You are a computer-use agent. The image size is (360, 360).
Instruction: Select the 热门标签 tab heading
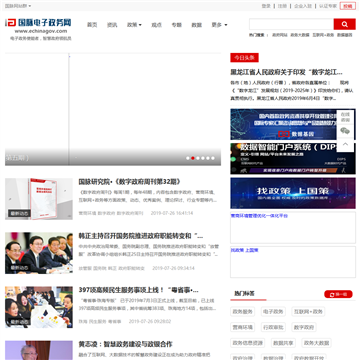point(244,294)
